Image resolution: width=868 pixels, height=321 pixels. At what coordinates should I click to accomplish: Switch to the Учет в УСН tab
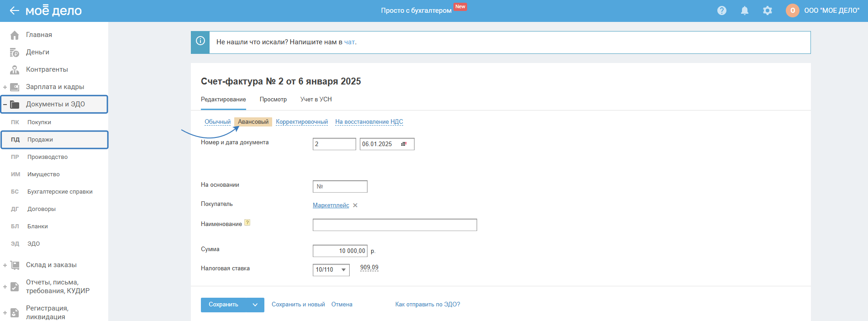316,100
